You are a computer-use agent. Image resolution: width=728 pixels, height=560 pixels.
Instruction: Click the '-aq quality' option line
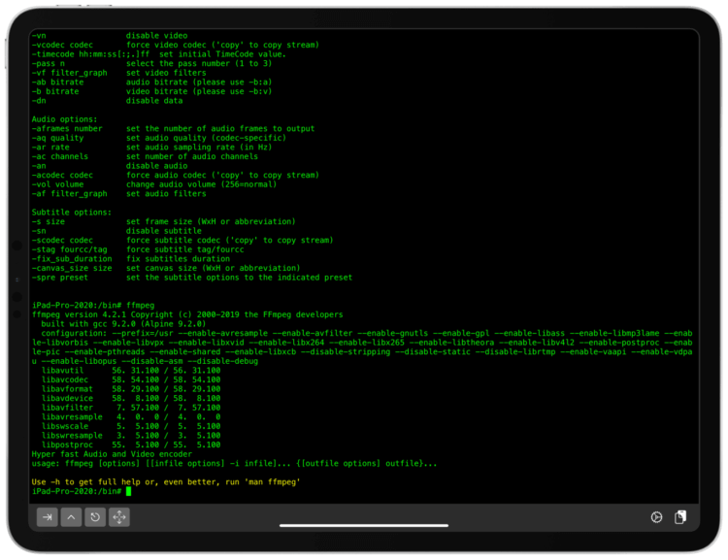tap(159, 138)
